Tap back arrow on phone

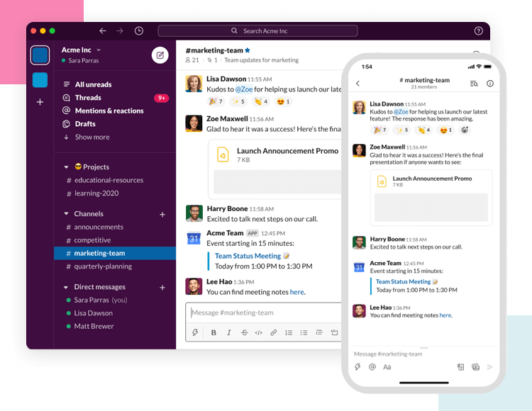click(x=358, y=84)
